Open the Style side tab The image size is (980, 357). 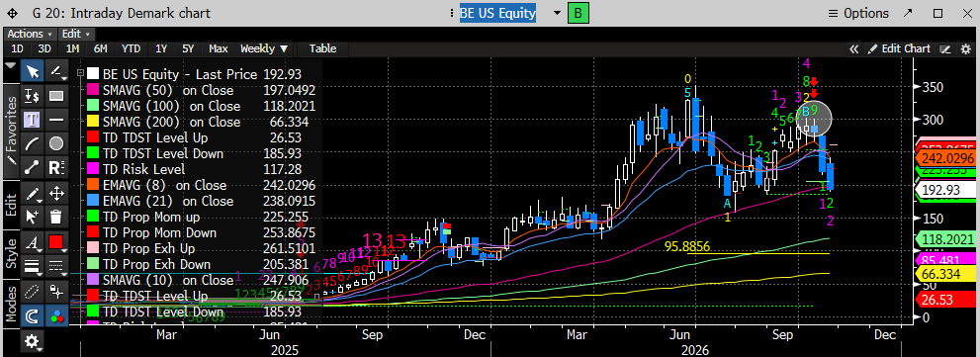click(x=11, y=253)
